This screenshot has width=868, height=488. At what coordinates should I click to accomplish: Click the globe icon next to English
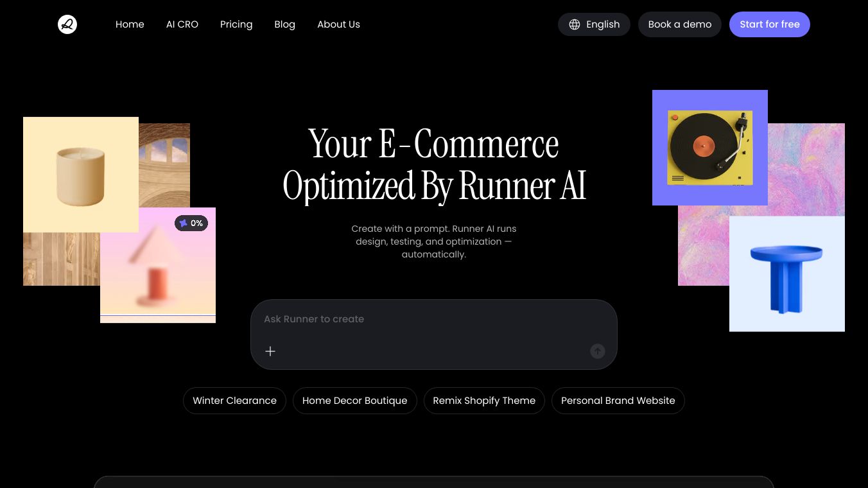click(x=574, y=24)
